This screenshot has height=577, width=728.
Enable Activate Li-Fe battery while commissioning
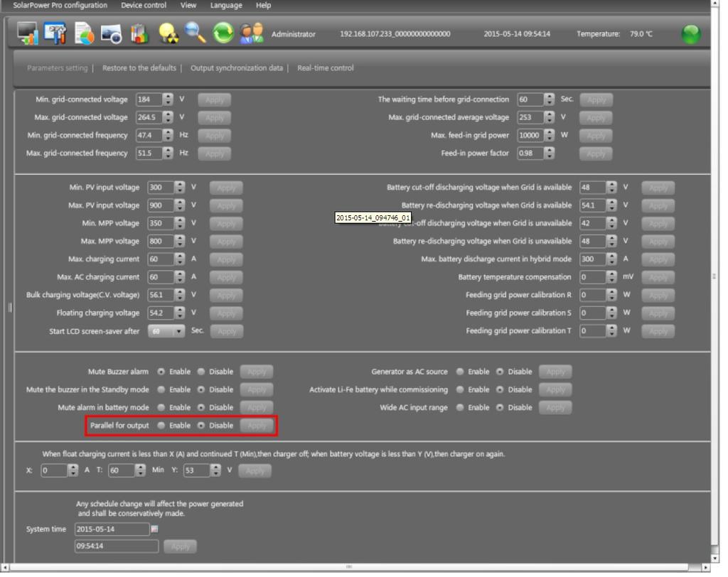tap(460, 389)
